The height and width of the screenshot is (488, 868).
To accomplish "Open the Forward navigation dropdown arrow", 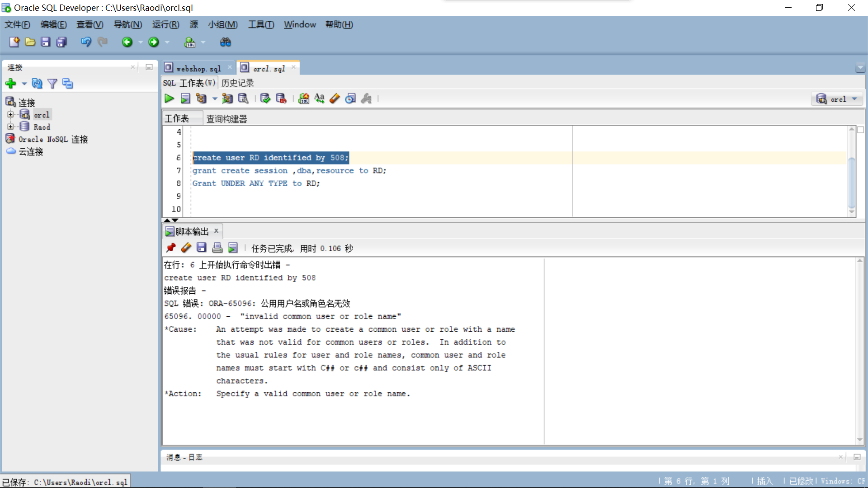I will tap(167, 42).
